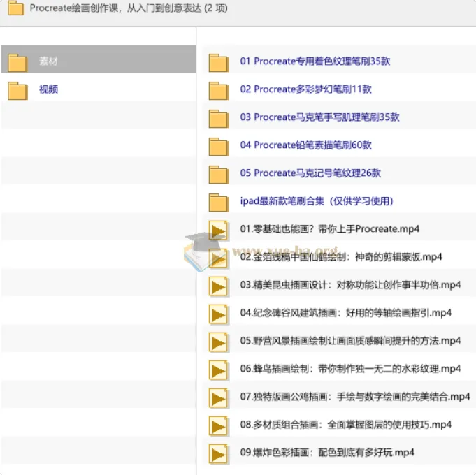Click video icon of 02.金箔线稿中国仙鹤绘制 mp4
476x475 pixels.
pos(218,258)
